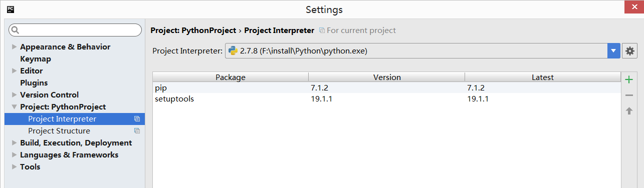Click the minus uninstall package icon
This screenshot has width=644, height=188.
(x=629, y=95)
